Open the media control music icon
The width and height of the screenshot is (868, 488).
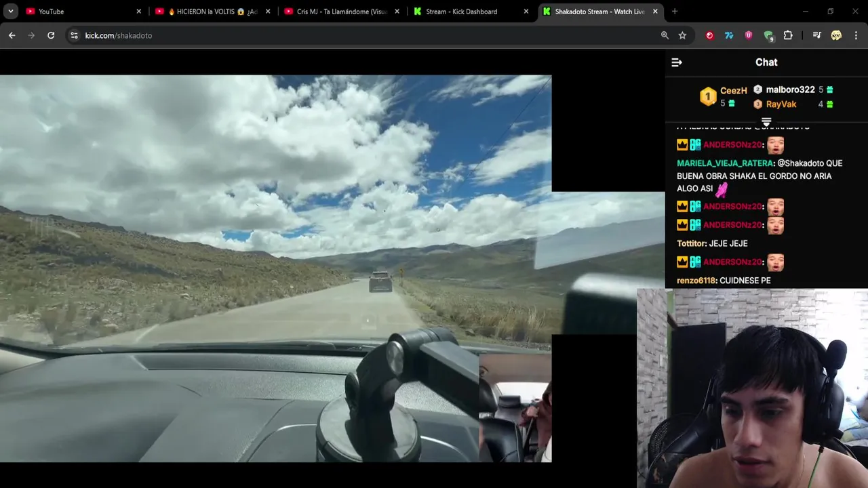point(816,35)
